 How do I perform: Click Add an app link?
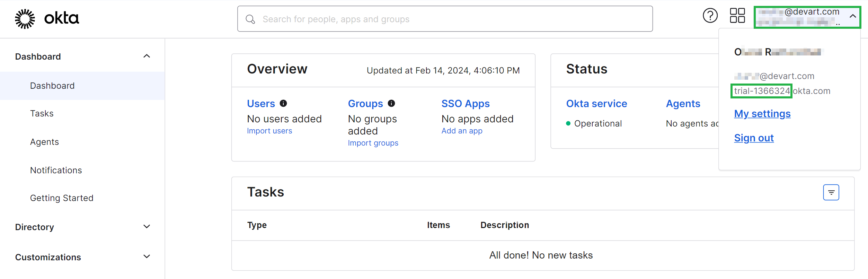[x=462, y=131]
